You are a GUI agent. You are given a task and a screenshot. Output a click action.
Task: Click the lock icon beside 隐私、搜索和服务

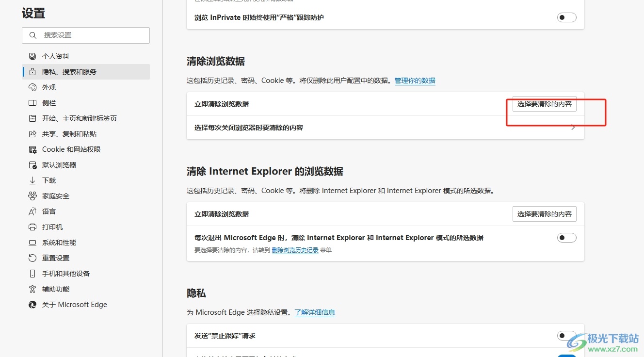32,72
